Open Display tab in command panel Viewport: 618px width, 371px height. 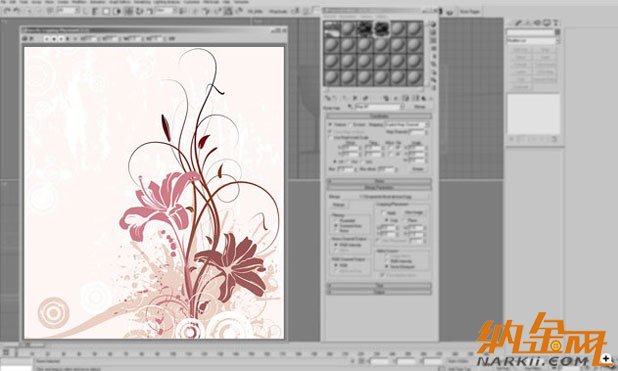[547, 23]
